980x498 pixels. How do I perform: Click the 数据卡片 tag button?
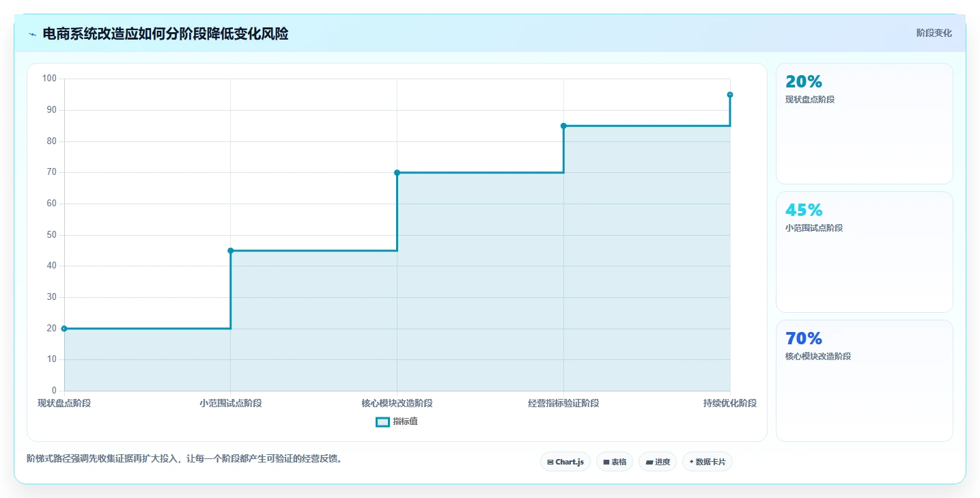pos(708,462)
